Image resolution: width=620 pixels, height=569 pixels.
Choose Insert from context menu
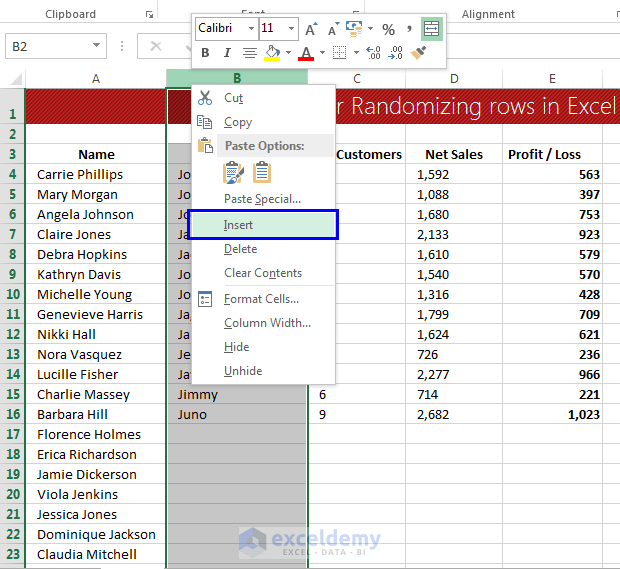click(263, 225)
